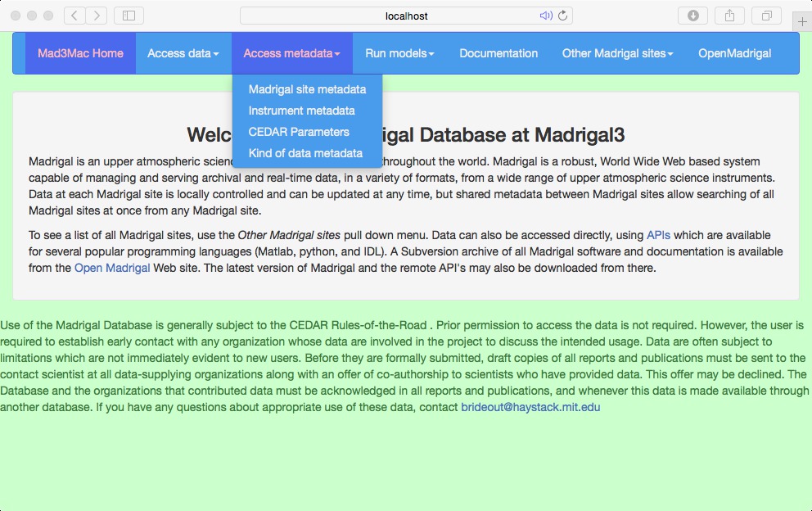
Task: Click the localhost address bar field
Action: point(406,16)
